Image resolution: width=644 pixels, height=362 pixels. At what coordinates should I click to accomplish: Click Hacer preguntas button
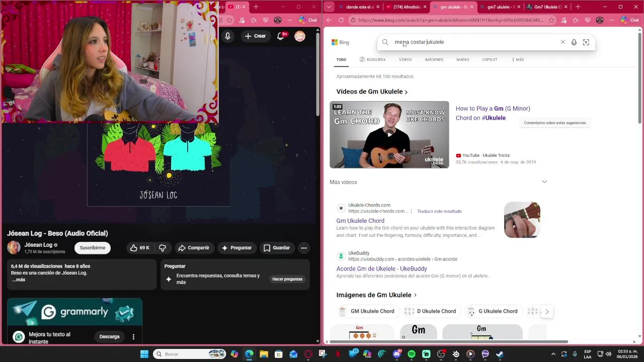[x=287, y=279]
